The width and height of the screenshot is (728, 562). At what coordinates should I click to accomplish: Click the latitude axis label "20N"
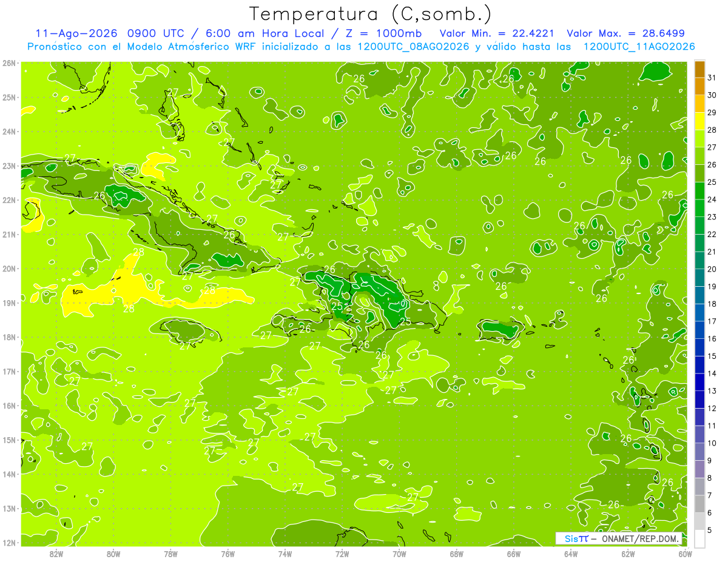9,269
